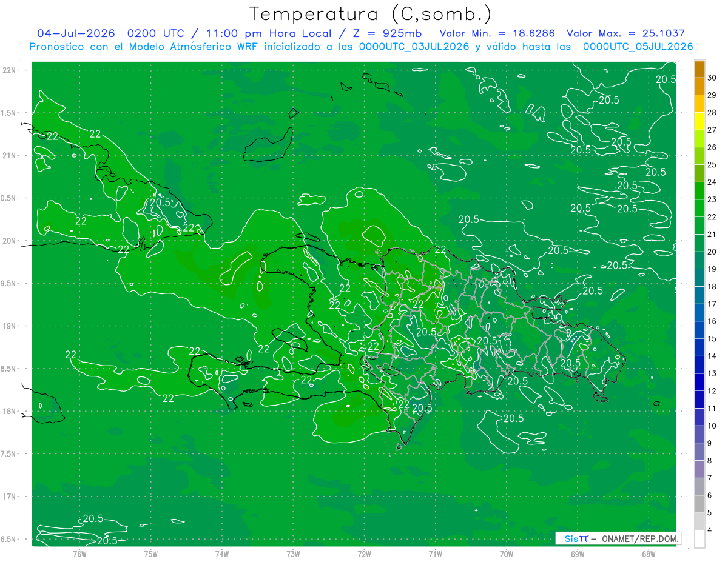Click the '70W' longitude axis label

point(507,554)
